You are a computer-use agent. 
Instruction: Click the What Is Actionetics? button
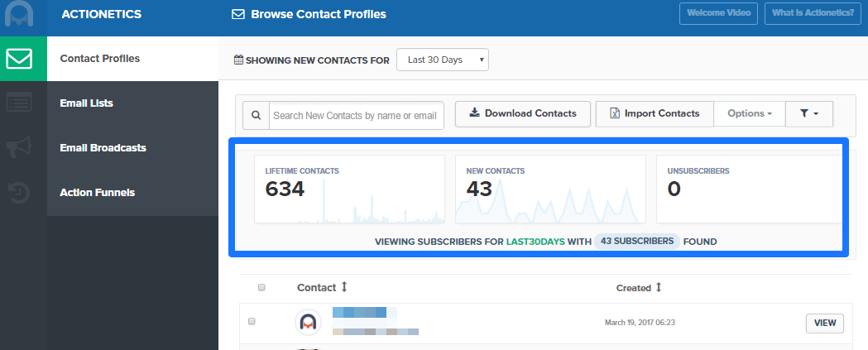(813, 13)
